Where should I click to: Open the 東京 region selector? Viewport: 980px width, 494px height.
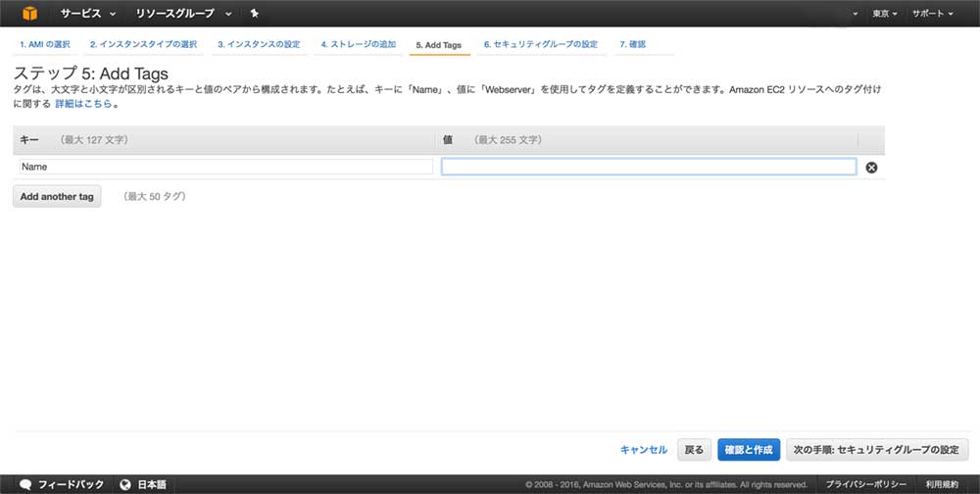[885, 14]
